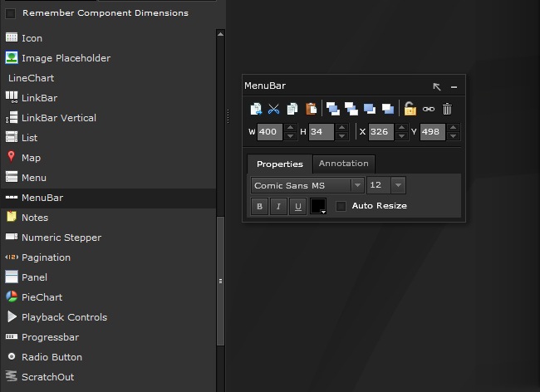This screenshot has width=540, height=392.
Task: Switch to the Annotation tab
Action: pyautogui.click(x=343, y=164)
